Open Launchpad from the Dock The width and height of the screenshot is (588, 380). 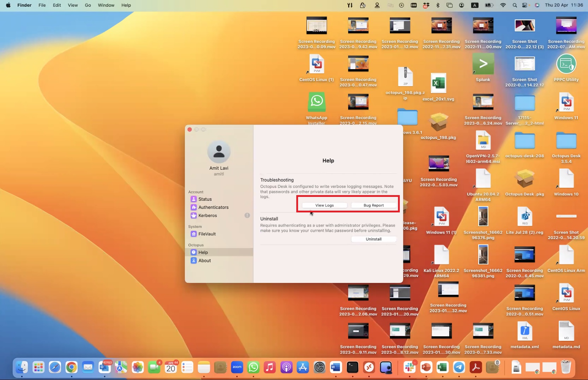pyautogui.click(x=38, y=367)
